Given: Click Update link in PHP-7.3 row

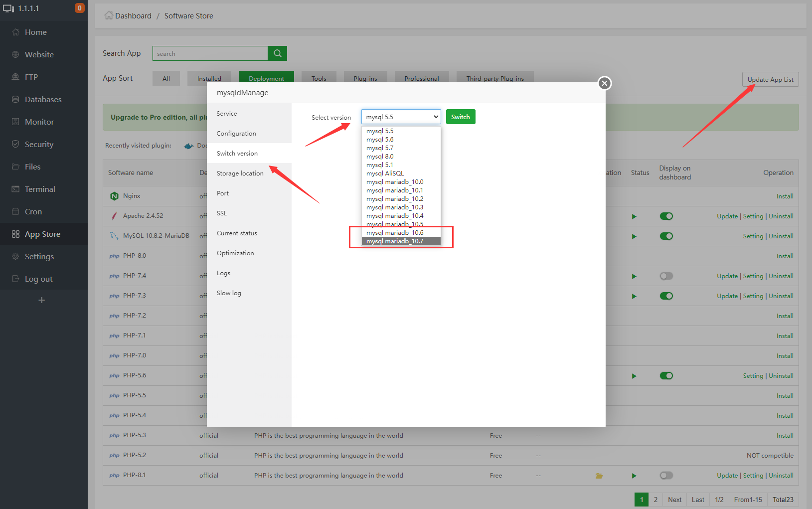Looking at the screenshot, I should point(727,296).
